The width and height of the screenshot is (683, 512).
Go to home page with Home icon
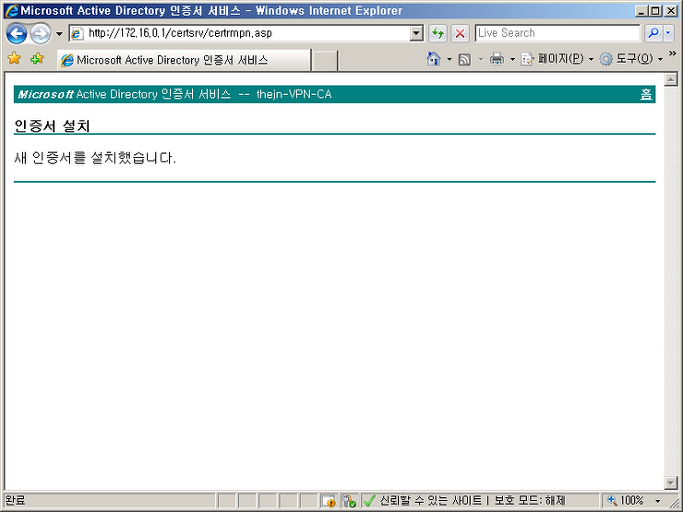433,59
